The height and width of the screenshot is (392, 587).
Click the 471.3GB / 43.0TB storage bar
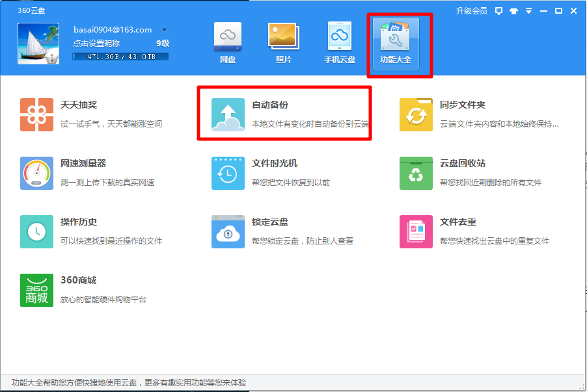120,57
